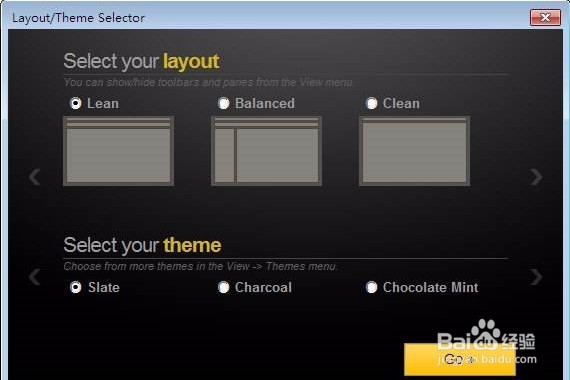Click the yellow Go button
Viewport: 570px width, 380px height.
point(460,359)
